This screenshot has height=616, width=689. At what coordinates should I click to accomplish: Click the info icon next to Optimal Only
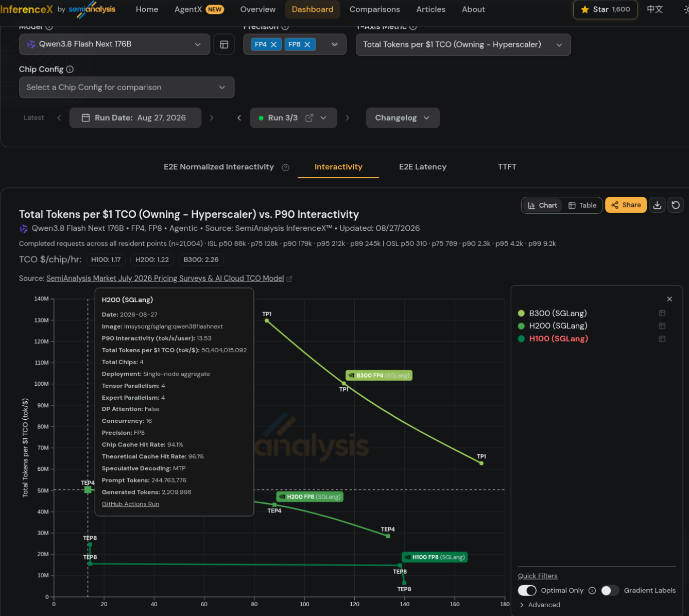coord(592,591)
